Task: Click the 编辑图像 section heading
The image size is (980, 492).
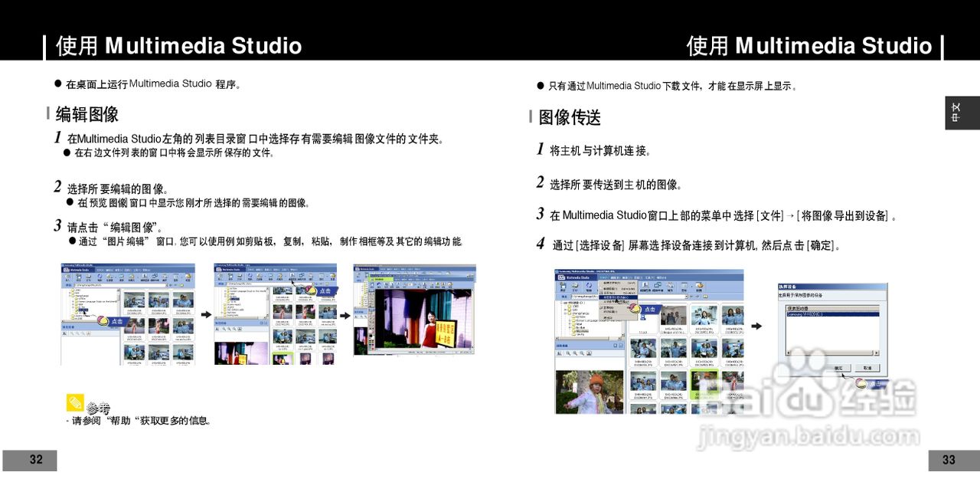Action: coord(87,114)
